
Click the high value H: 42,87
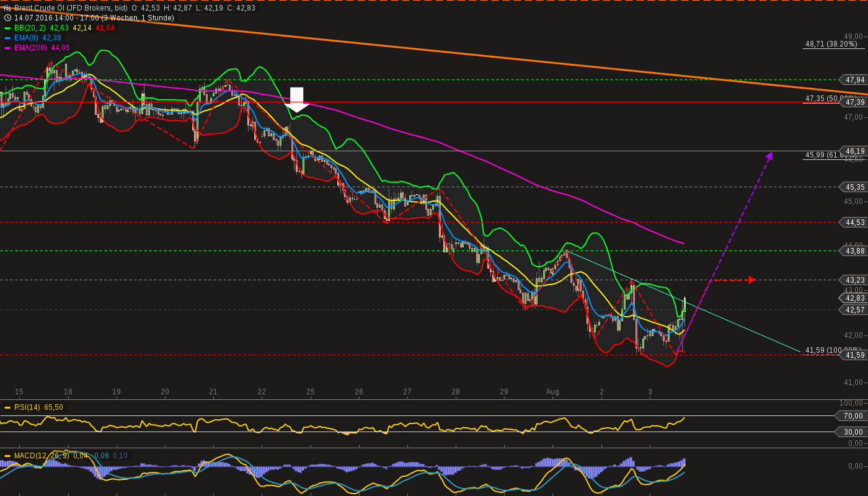coord(178,8)
